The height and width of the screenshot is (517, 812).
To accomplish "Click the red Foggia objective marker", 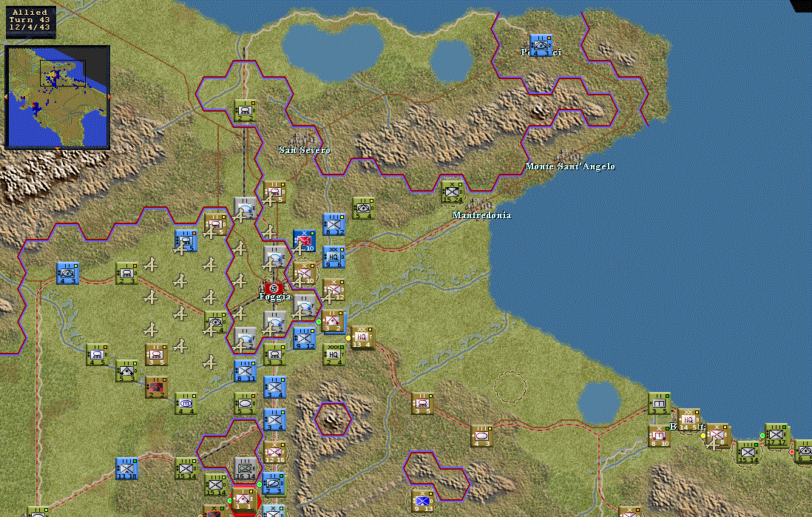I will pos(274,288).
